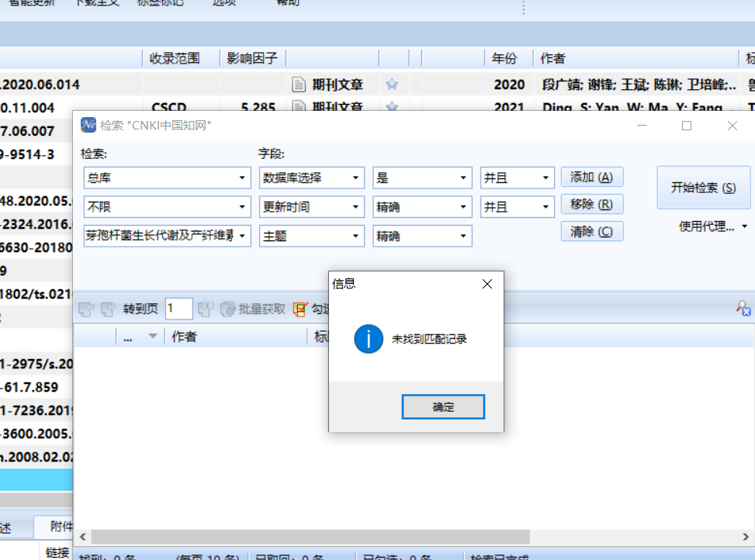This screenshot has width=755, height=560.
Task: Select the row with 1802/ts.021
Action: tap(36, 294)
